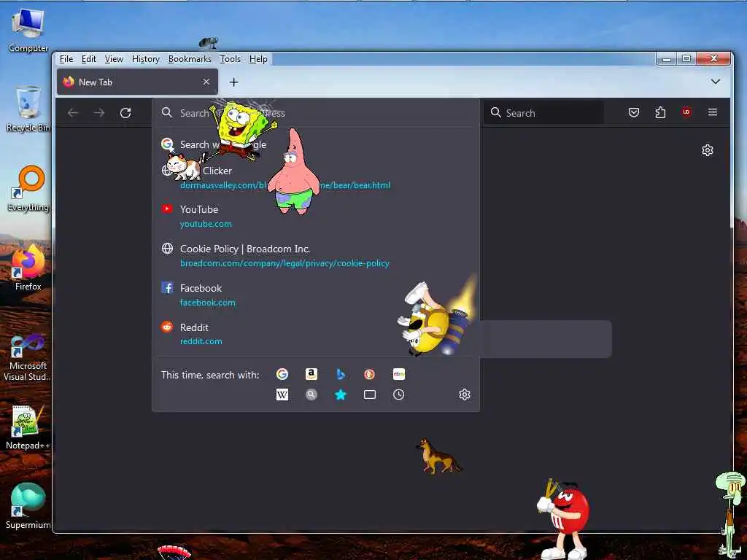The width and height of the screenshot is (747, 560).
Task: Open the Recycle Bin desktop icon
Action: pyautogui.click(x=28, y=109)
